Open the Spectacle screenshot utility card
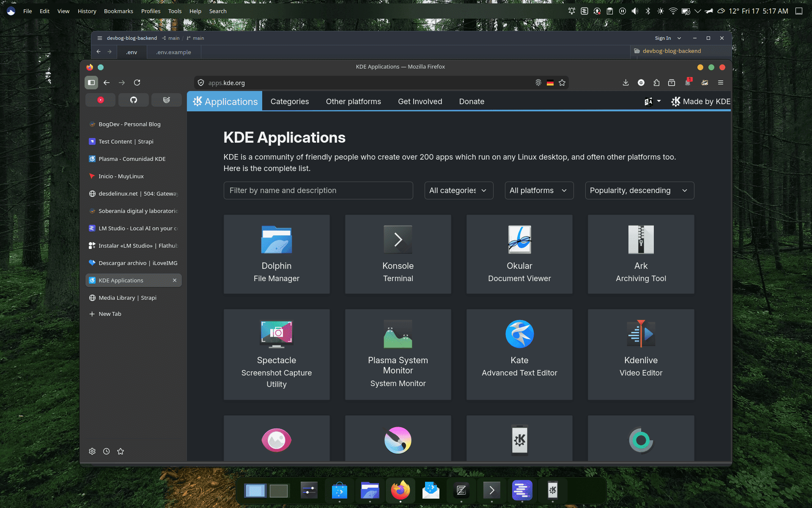The height and width of the screenshot is (508, 812). (277, 354)
